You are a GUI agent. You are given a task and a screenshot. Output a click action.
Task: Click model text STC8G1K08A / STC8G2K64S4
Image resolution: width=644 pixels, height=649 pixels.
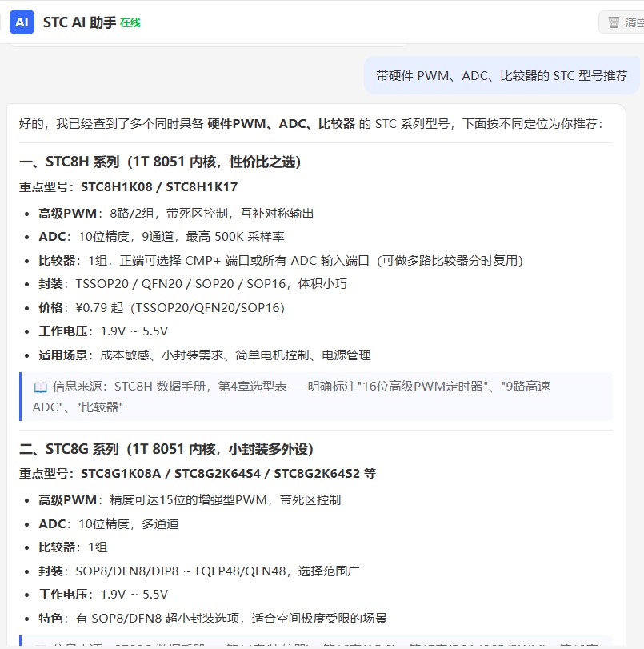[x=229, y=474]
